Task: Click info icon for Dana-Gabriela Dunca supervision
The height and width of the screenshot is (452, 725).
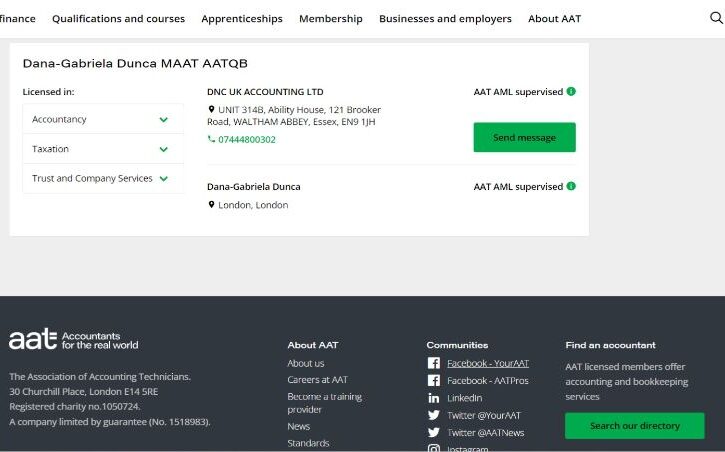Action: [571, 187]
